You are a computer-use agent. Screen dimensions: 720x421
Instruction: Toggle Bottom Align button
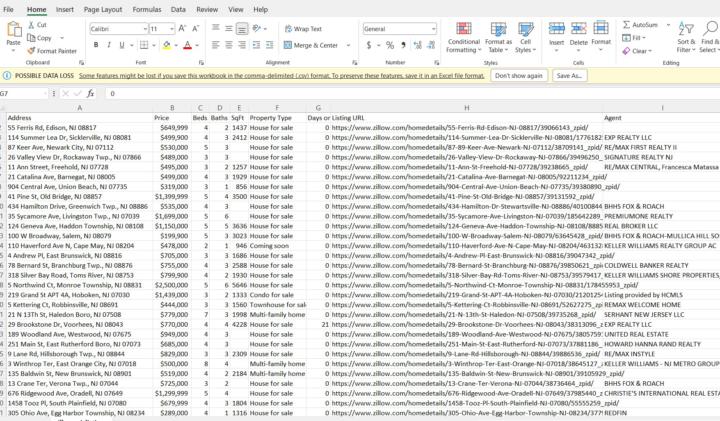tap(242, 28)
